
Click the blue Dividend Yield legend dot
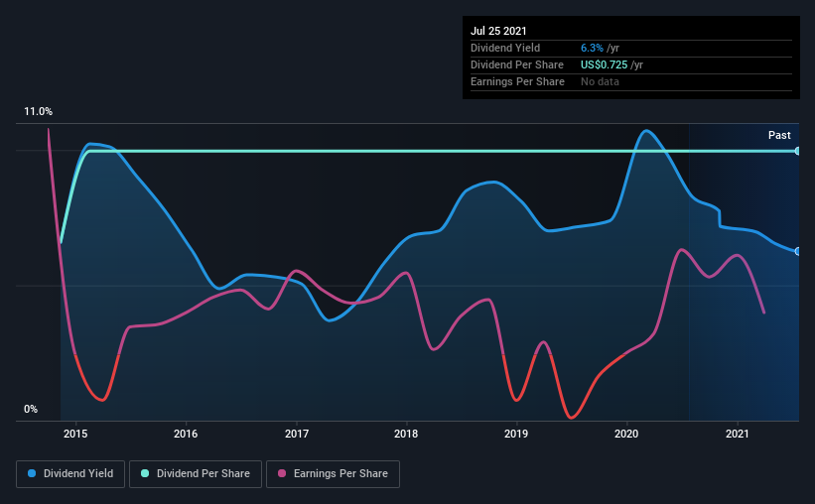coord(32,473)
